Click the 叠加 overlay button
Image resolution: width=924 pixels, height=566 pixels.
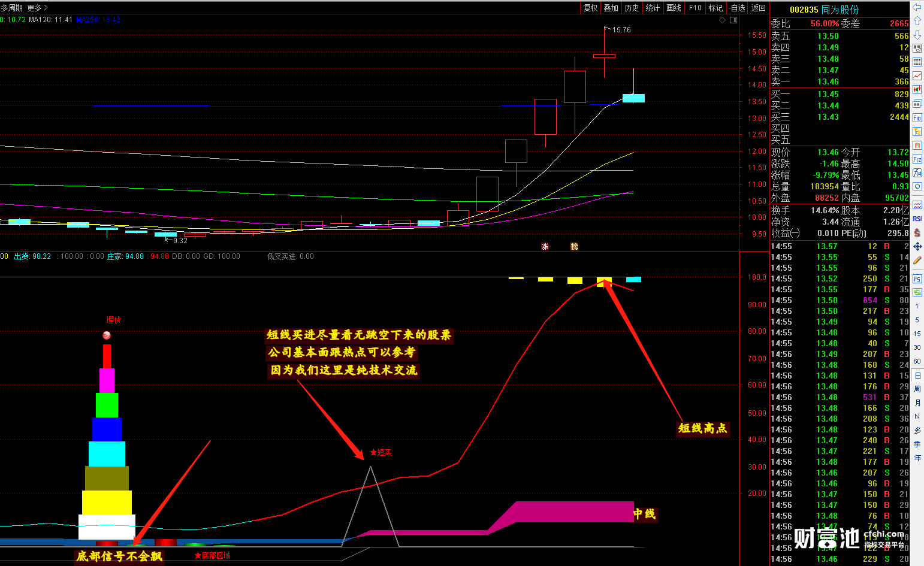(x=611, y=8)
